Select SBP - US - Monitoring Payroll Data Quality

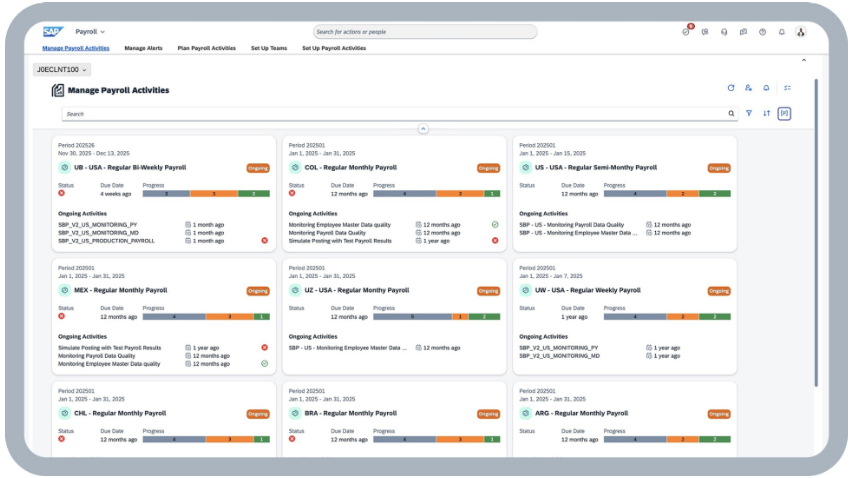(572, 224)
